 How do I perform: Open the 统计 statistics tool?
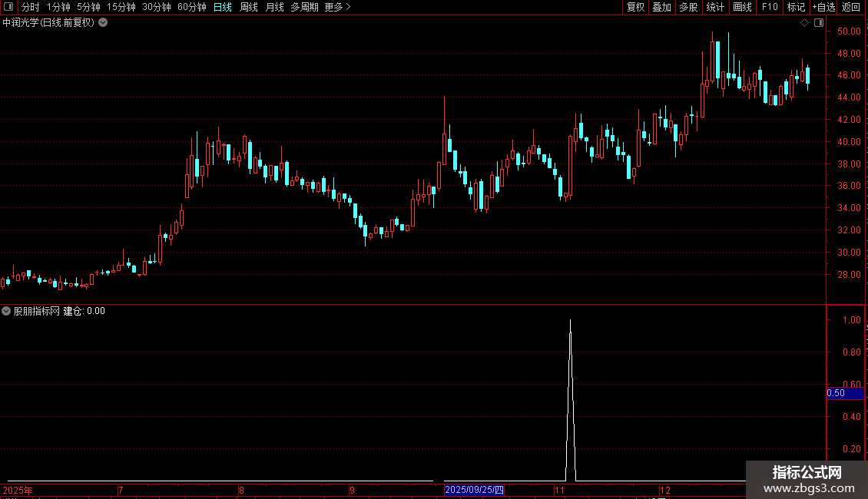coord(715,7)
